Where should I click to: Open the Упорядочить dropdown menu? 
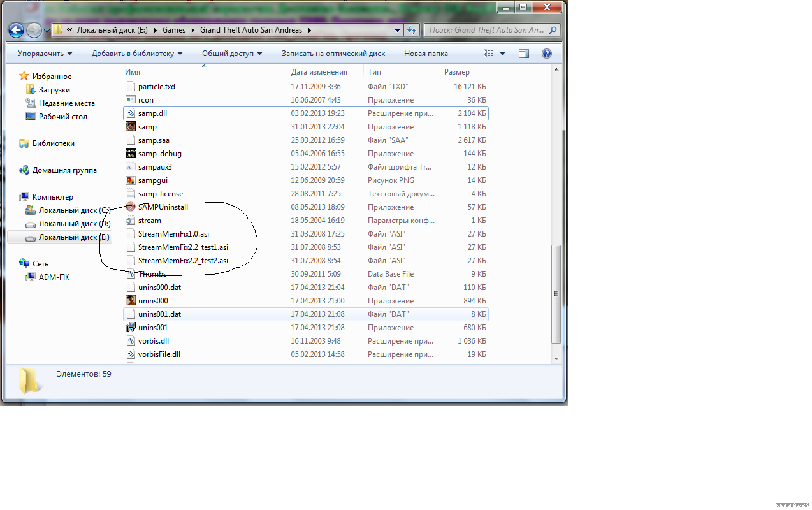coord(45,54)
